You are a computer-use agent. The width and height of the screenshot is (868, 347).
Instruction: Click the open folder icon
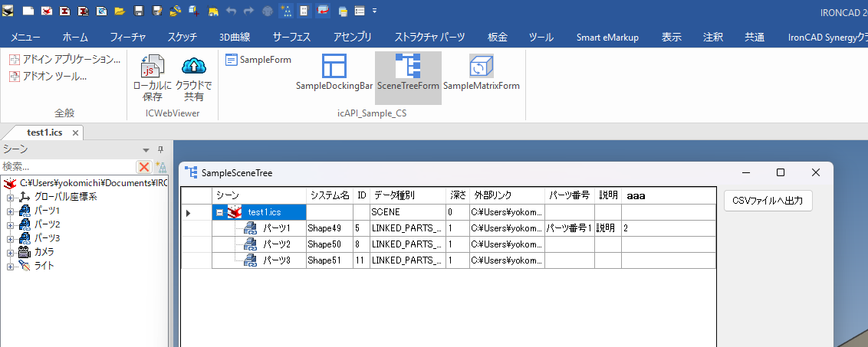tap(120, 11)
